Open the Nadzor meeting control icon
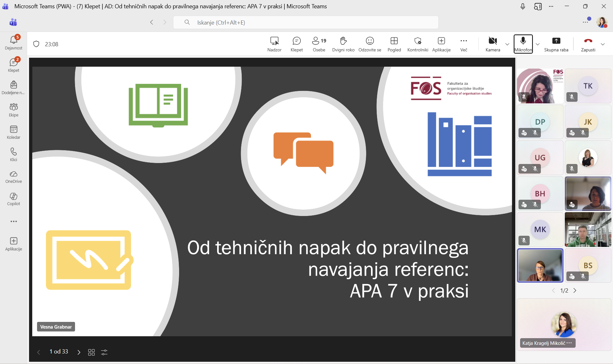The width and height of the screenshot is (613, 364). click(x=274, y=44)
